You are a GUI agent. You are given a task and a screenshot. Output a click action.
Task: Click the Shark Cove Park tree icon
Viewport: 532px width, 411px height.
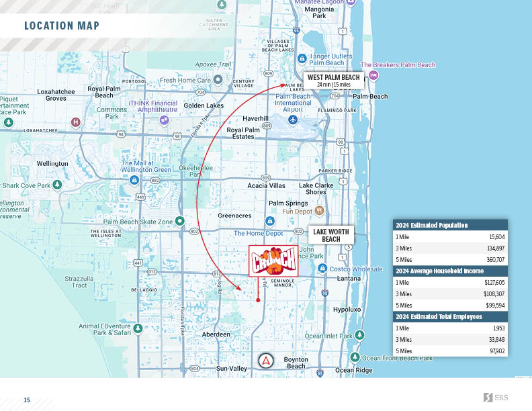tap(57, 185)
